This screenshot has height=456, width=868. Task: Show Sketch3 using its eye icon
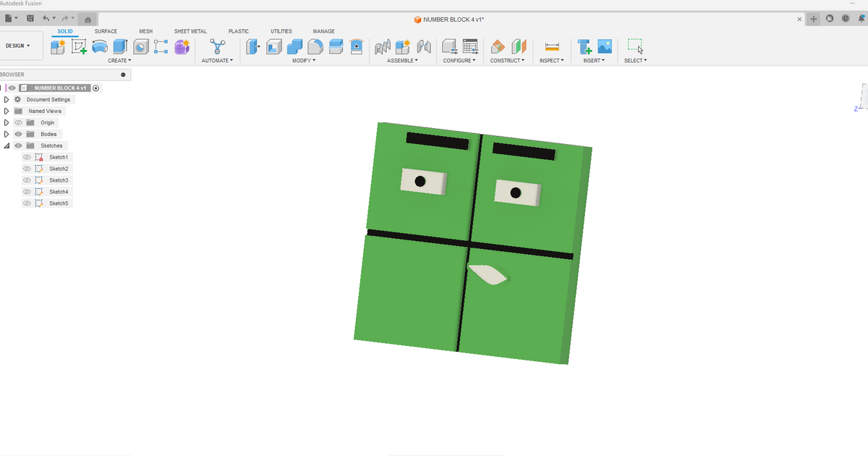pos(27,180)
